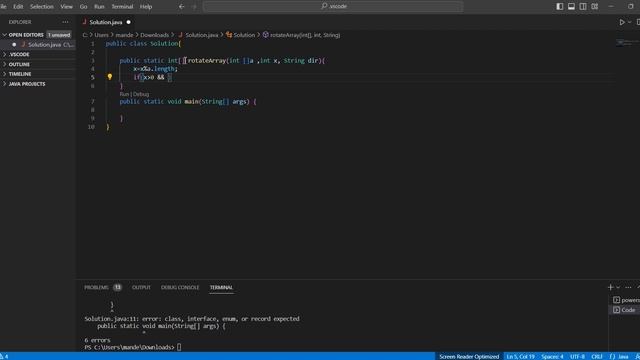Image resolution: width=640 pixels, height=360 pixels.
Task: Switch to the Output panel tab
Action: 141,287
